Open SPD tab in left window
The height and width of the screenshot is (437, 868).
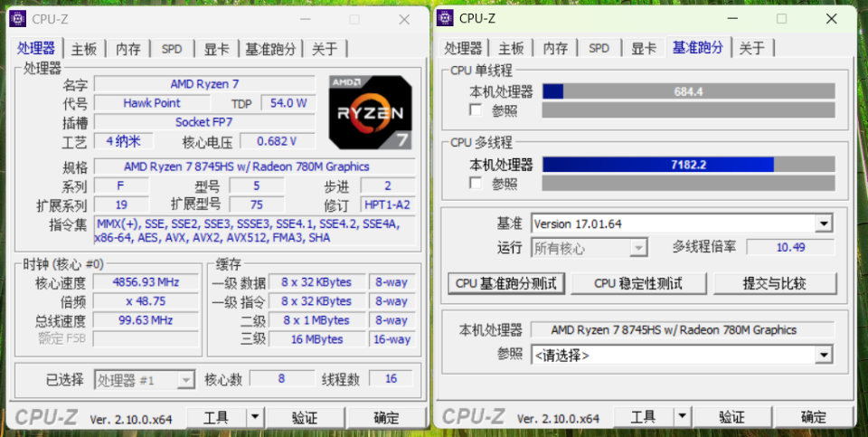[172, 49]
